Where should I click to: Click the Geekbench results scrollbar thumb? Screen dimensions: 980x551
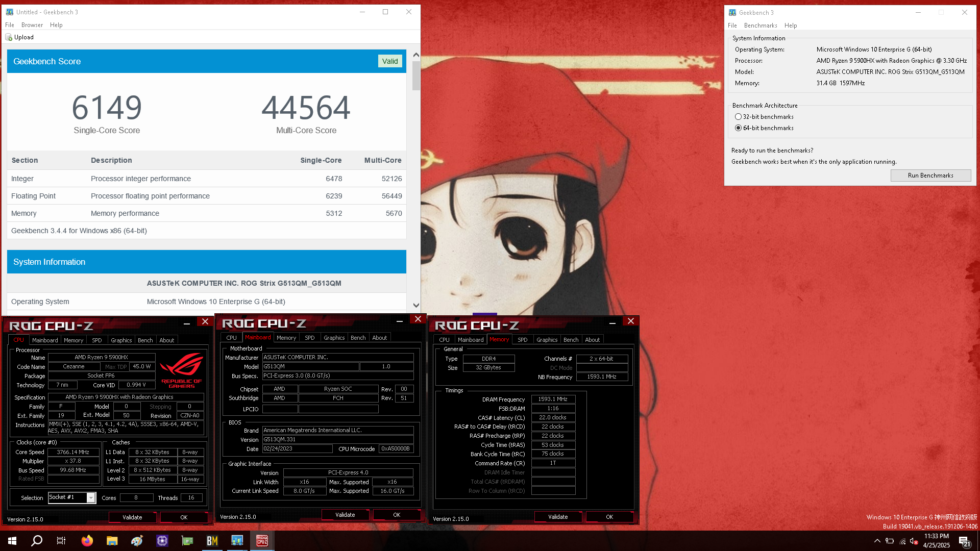coord(416,76)
